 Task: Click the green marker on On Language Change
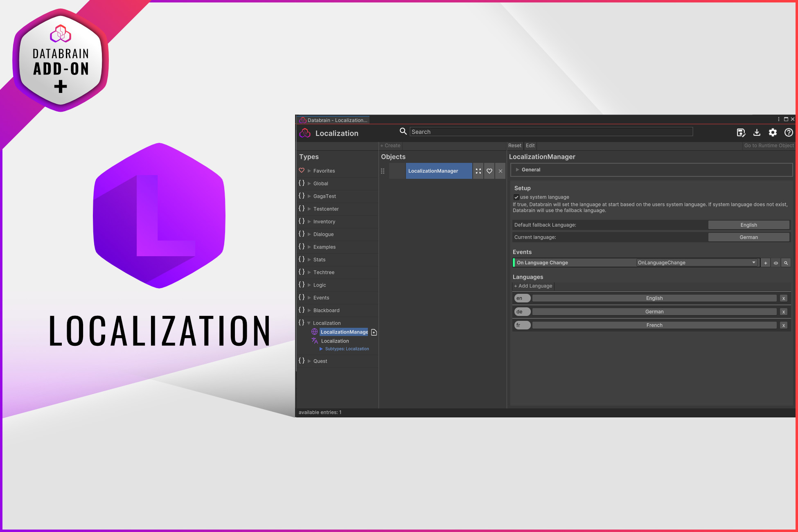[x=514, y=262]
